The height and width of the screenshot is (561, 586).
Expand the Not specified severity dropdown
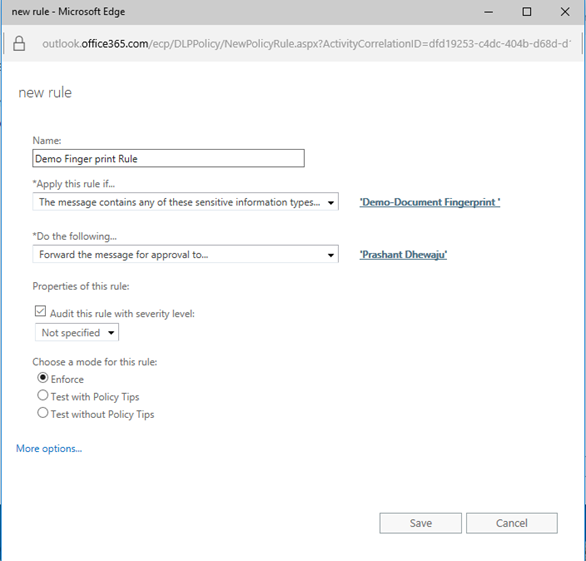[77, 332]
